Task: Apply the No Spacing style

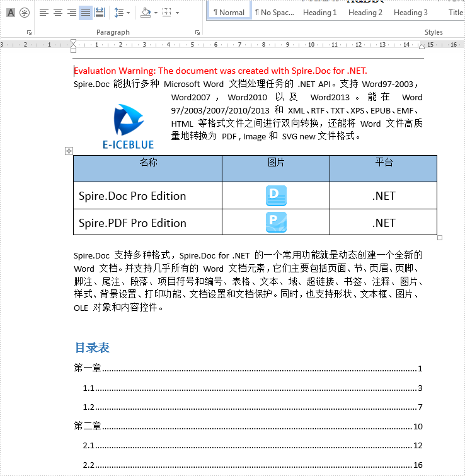Action: 275,13
